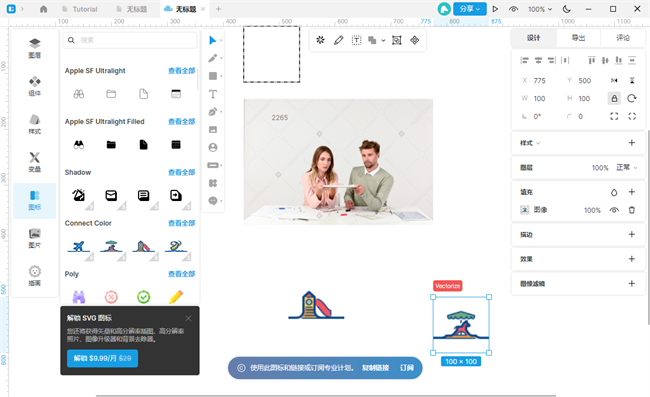Click the user avatar in the top bar
Image resolution: width=650 pixels, height=397 pixels.
pos(444,9)
